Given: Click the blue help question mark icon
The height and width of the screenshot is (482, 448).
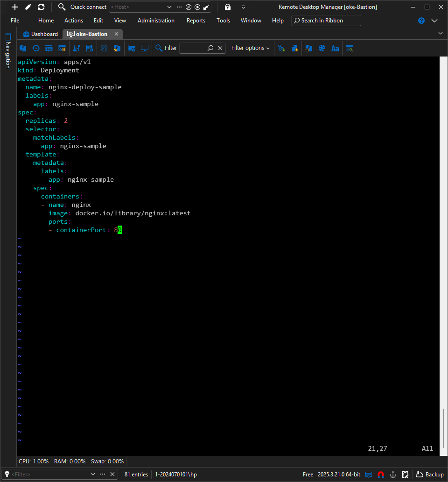Looking at the screenshot, I should click(x=421, y=21).
